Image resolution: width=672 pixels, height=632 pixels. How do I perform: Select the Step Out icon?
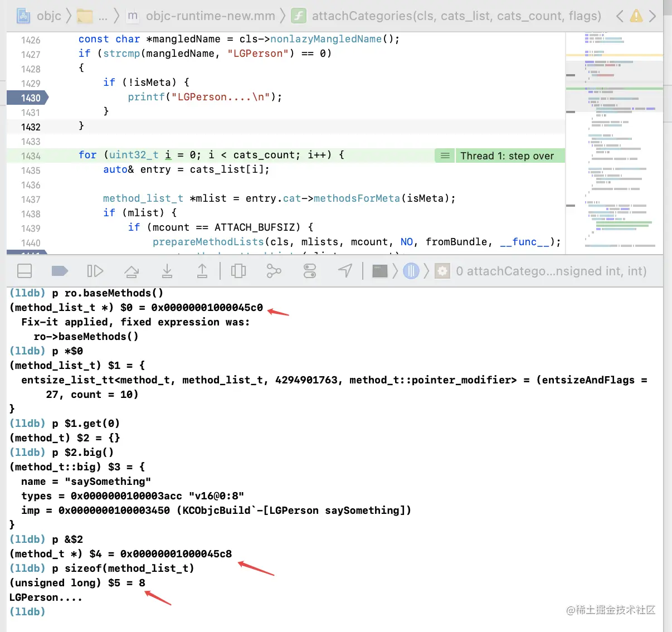pos(202,271)
